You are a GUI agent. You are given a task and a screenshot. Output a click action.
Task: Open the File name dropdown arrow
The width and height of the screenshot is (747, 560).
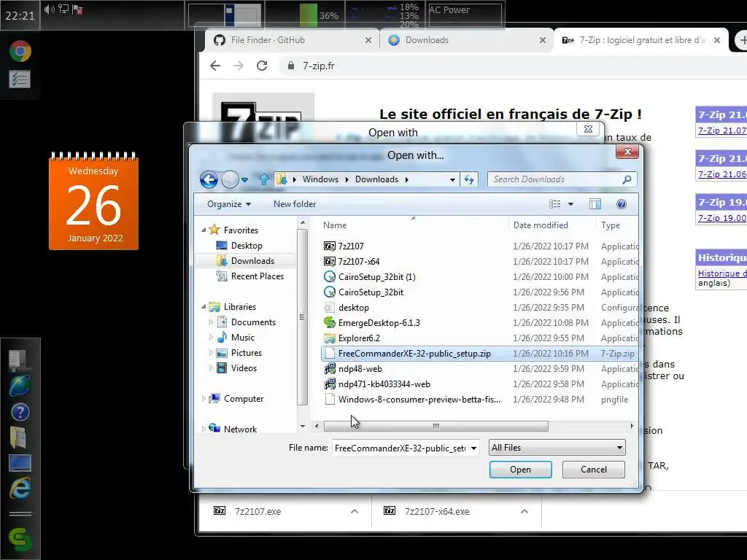click(x=473, y=448)
